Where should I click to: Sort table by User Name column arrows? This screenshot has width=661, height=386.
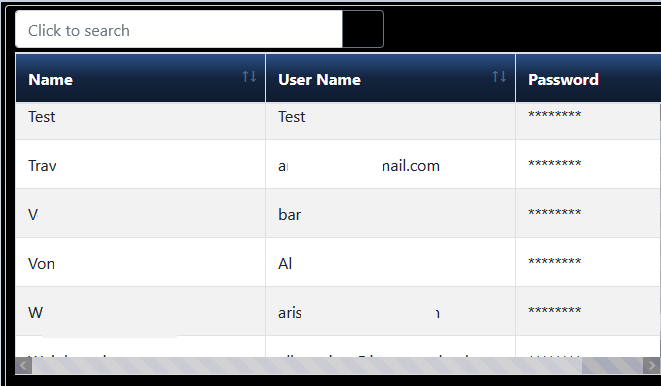click(x=499, y=77)
